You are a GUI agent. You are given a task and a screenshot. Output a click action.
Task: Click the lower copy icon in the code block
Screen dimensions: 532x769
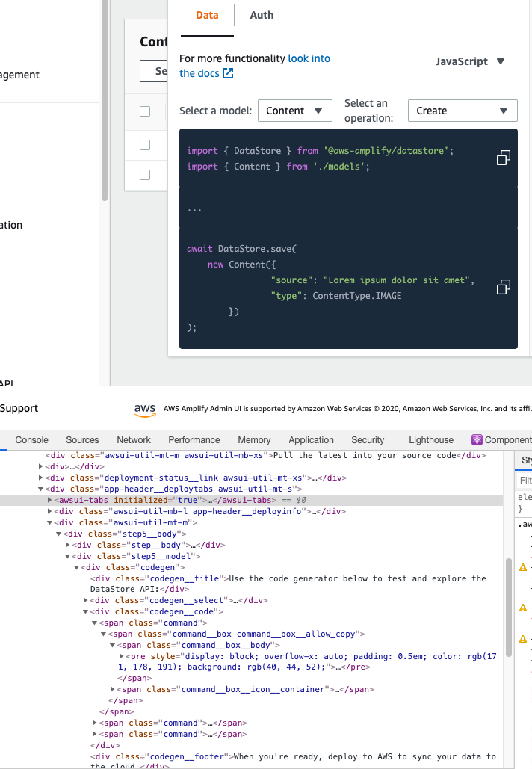504,287
